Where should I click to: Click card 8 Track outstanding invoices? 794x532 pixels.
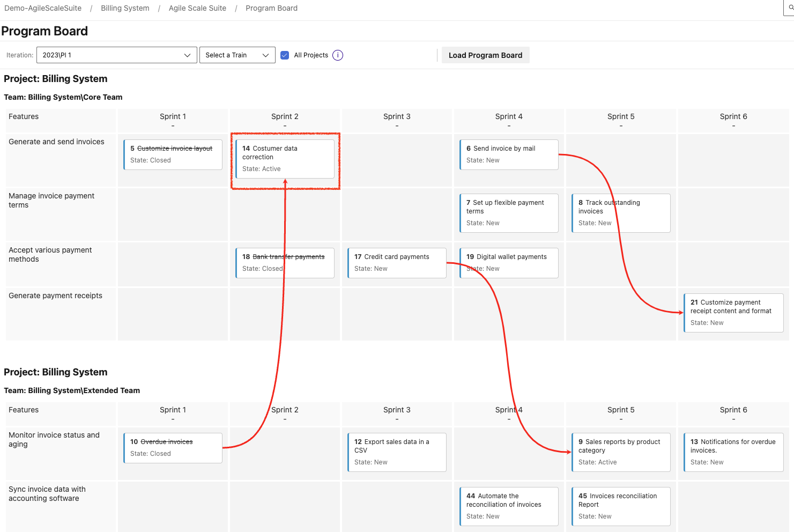pyautogui.click(x=620, y=213)
